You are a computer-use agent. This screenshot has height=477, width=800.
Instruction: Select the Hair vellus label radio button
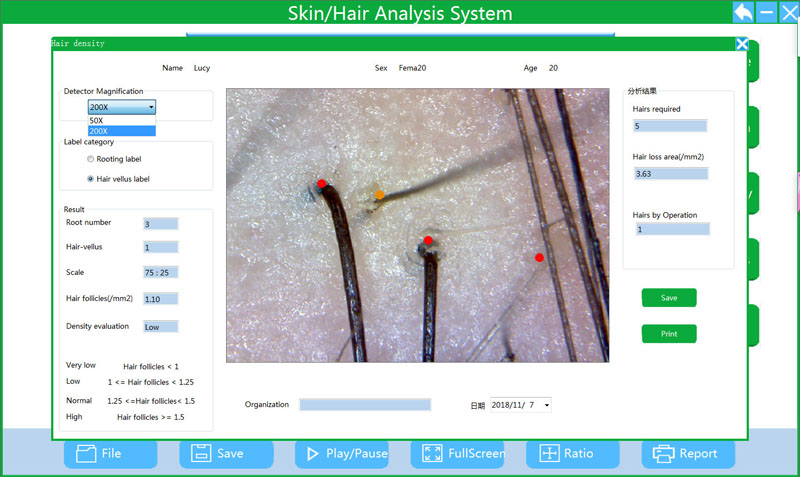91,179
